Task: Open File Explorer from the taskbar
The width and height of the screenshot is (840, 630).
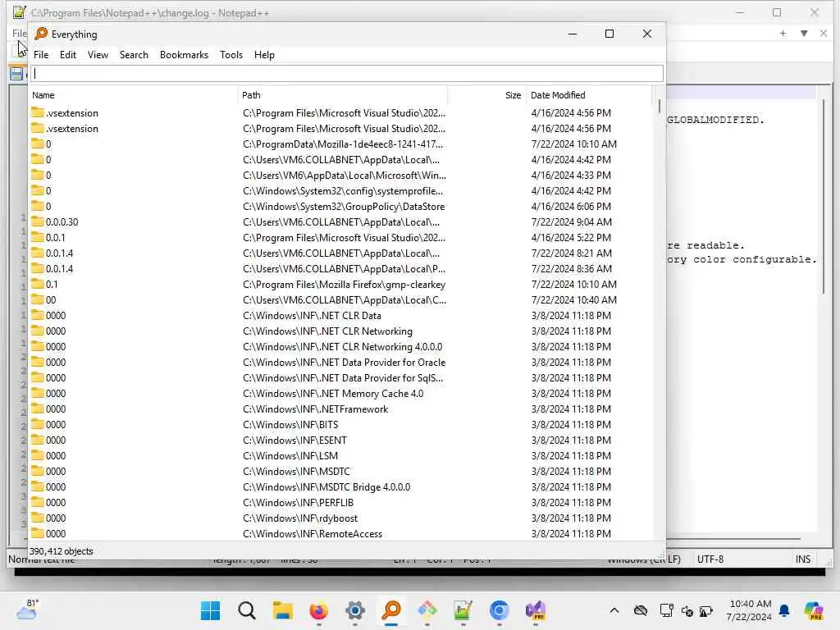Action: tap(282, 610)
